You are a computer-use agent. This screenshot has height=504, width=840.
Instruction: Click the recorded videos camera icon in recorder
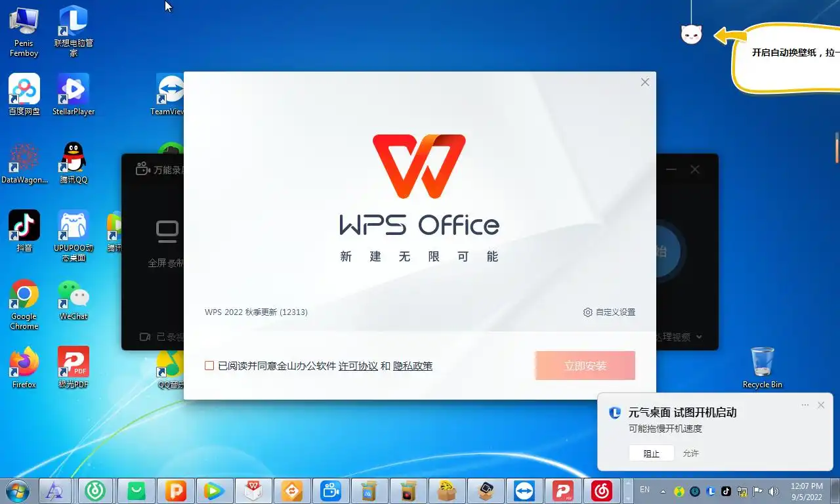(x=145, y=337)
